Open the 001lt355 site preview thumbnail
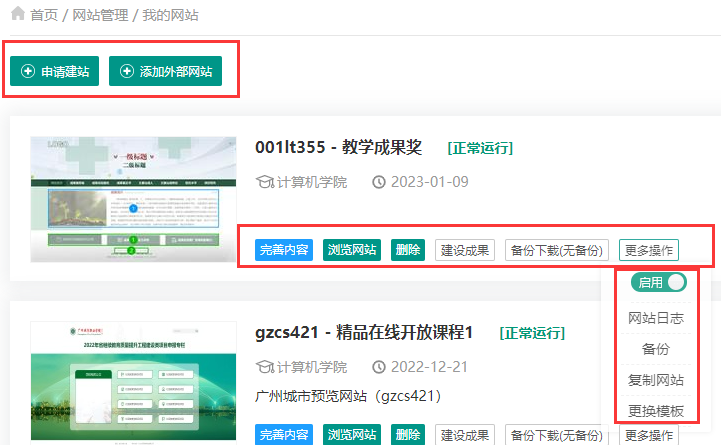 [134, 198]
